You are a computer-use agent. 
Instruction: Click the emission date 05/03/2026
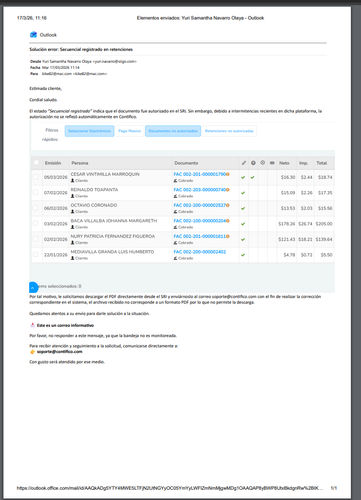(56, 177)
